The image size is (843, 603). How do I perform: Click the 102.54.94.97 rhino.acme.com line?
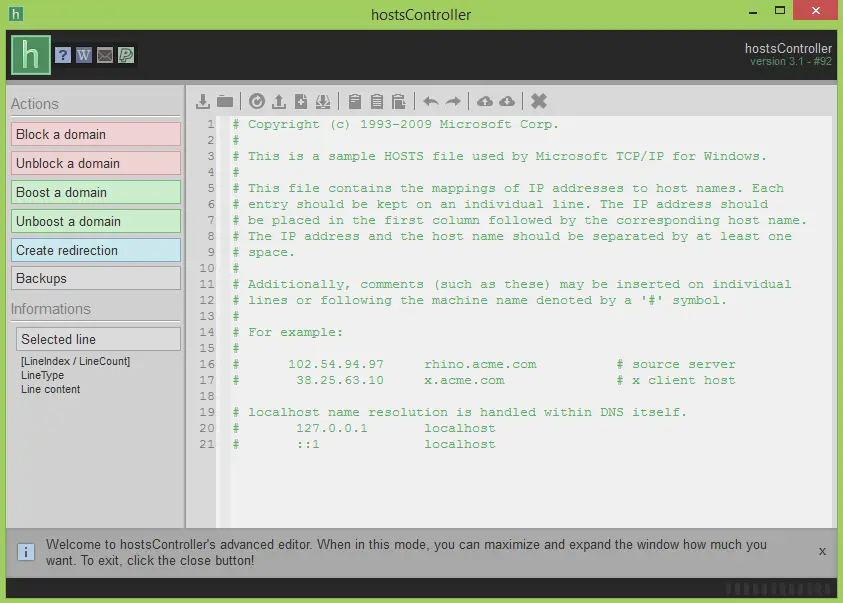[x=484, y=364]
